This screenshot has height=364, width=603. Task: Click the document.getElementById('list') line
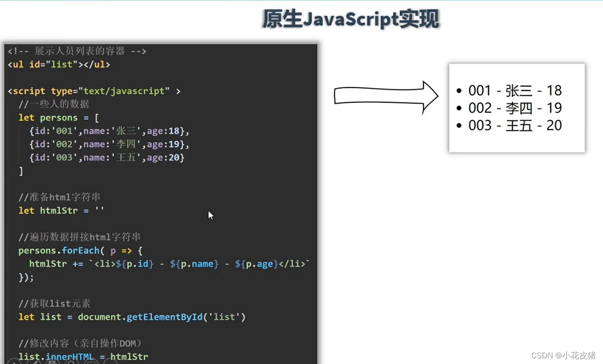pos(132,317)
